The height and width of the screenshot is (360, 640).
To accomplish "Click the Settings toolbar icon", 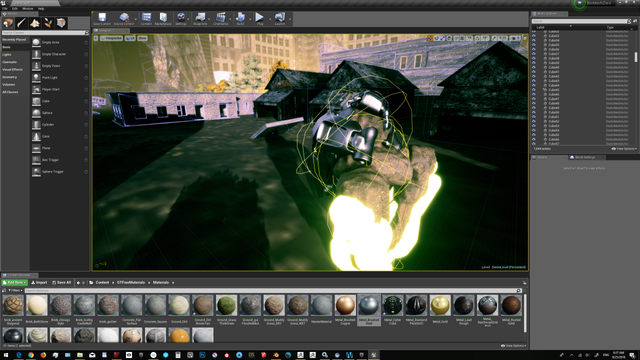I will 181,19.
